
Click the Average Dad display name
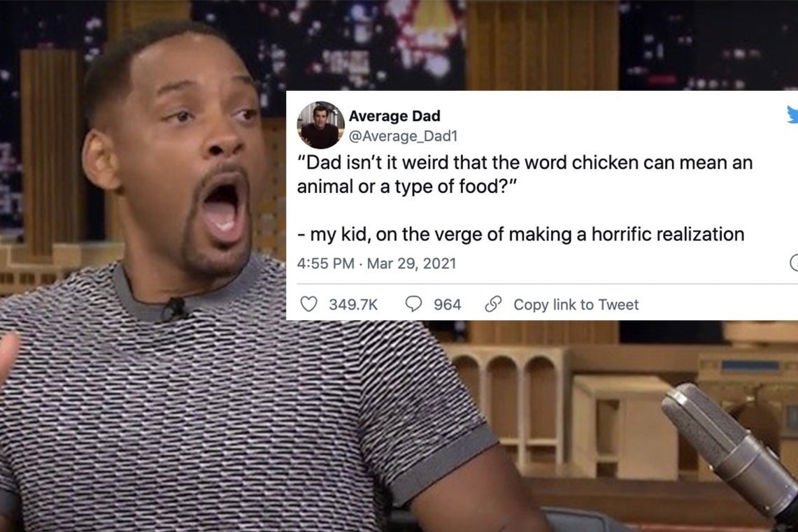[394, 116]
